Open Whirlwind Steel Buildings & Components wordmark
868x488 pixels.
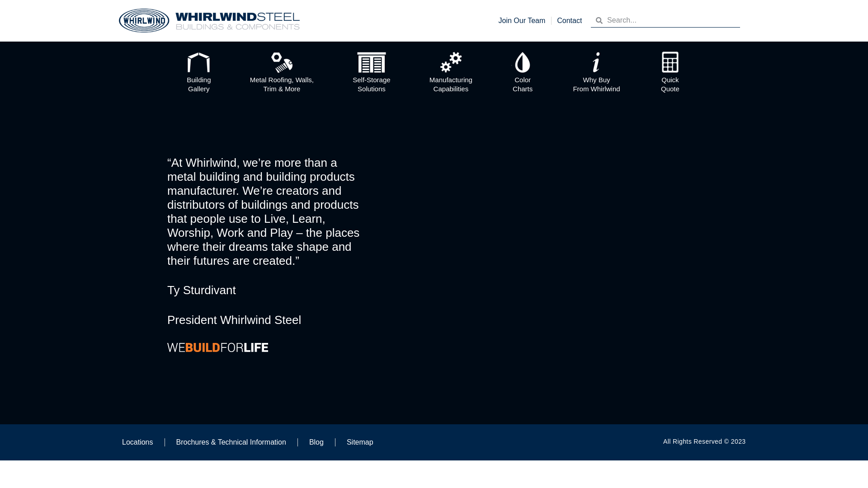coord(237,21)
